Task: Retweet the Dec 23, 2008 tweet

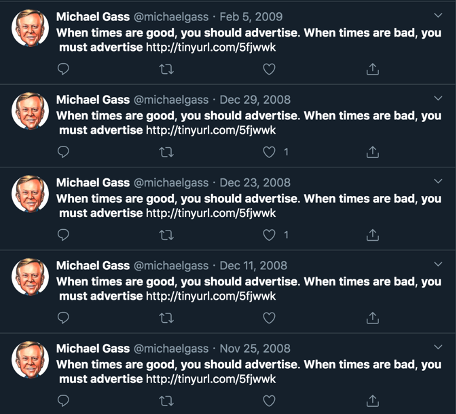Action: [166, 235]
